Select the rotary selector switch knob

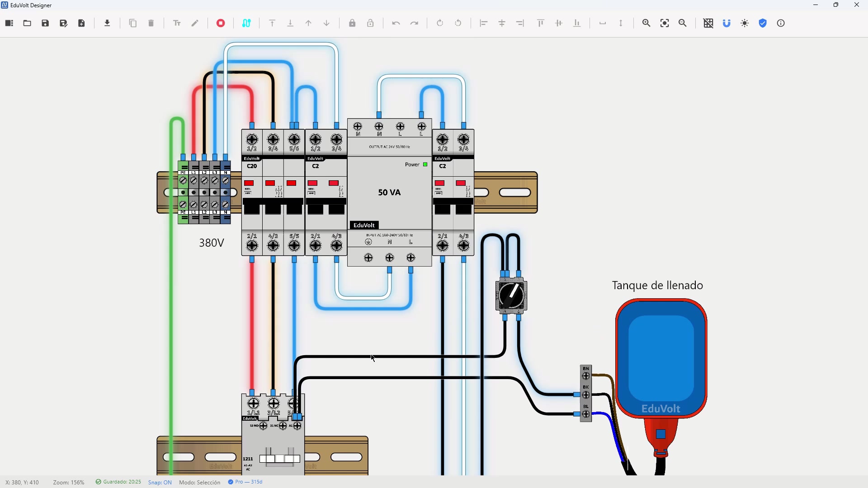coord(512,296)
